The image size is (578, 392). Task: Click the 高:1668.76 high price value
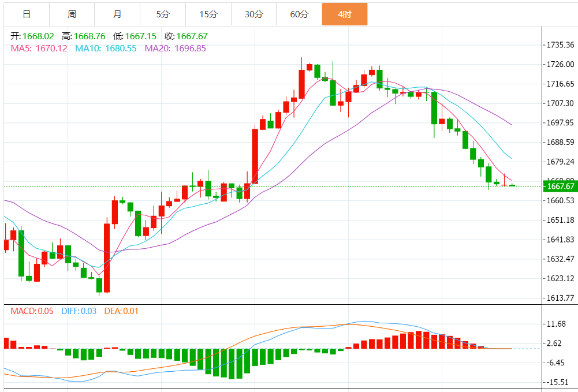[x=84, y=36]
